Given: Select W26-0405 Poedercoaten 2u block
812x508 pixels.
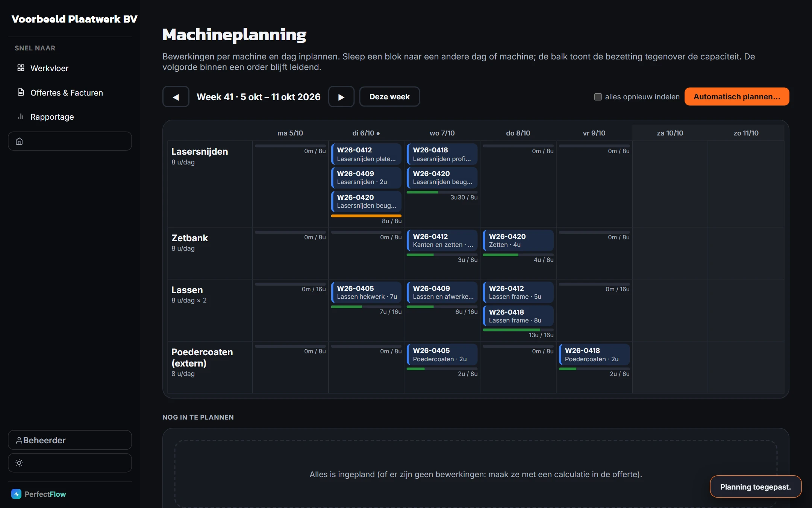Looking at the screenshot, I should tap(442, 354).
